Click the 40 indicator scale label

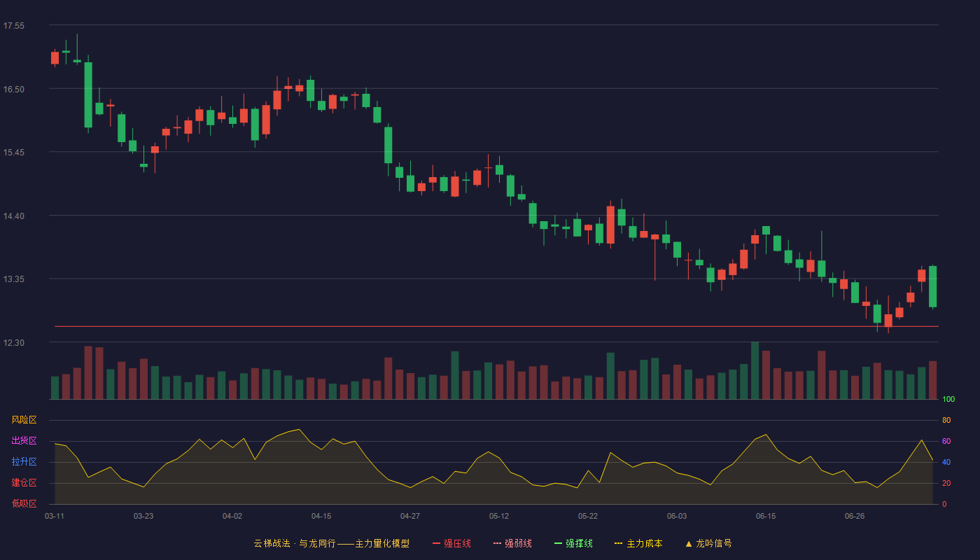946,463
